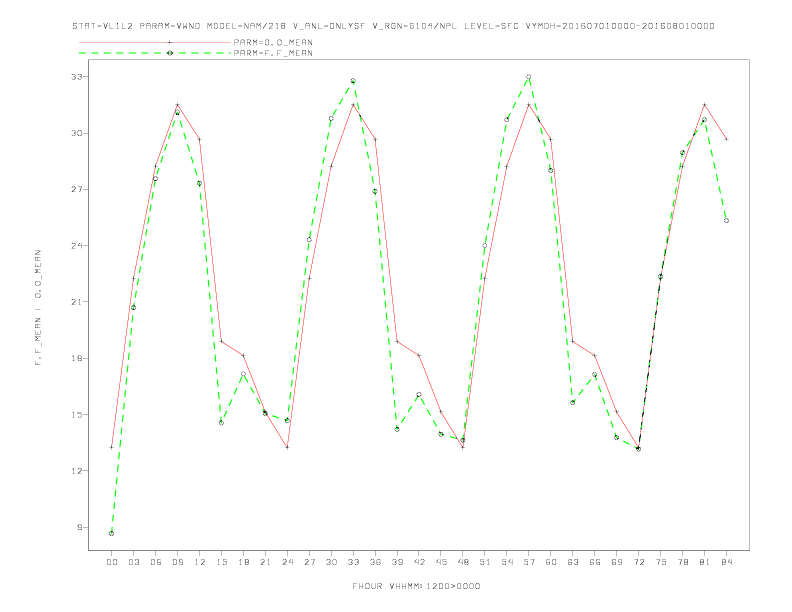Click the 06 forecast hour tick label
The image size is (792, 612).
point(156,562)
